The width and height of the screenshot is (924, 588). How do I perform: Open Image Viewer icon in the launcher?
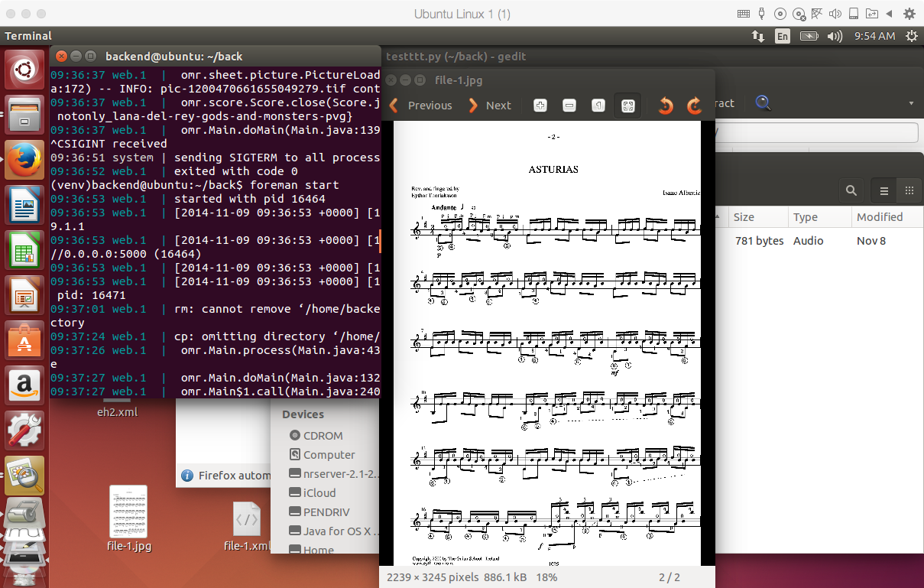pyautogui.click(x=24, y=475)
